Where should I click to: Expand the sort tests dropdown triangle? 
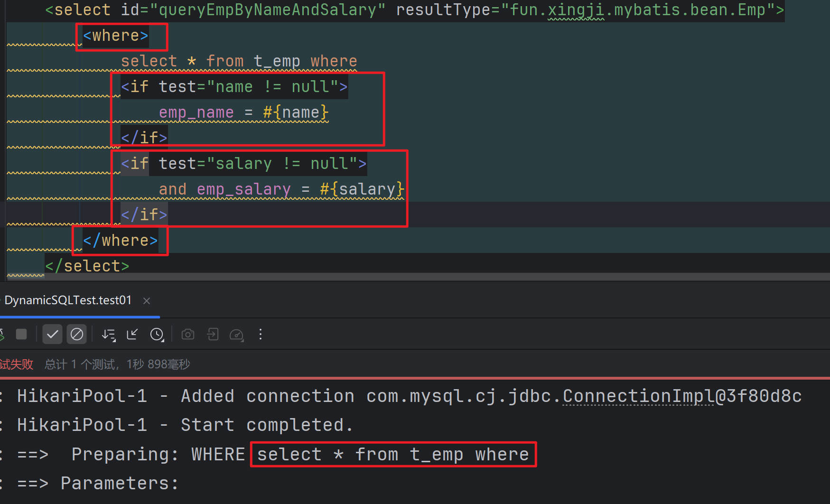pyautogui.click(x=114, y=339)
